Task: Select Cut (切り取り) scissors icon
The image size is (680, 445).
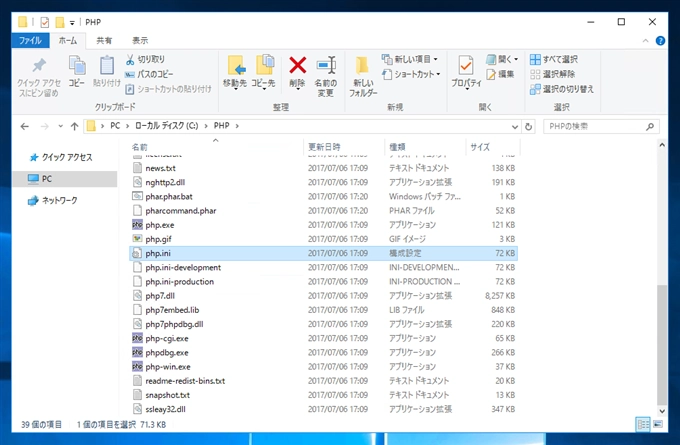Action: pyautogui.click(x=130, y=59)
